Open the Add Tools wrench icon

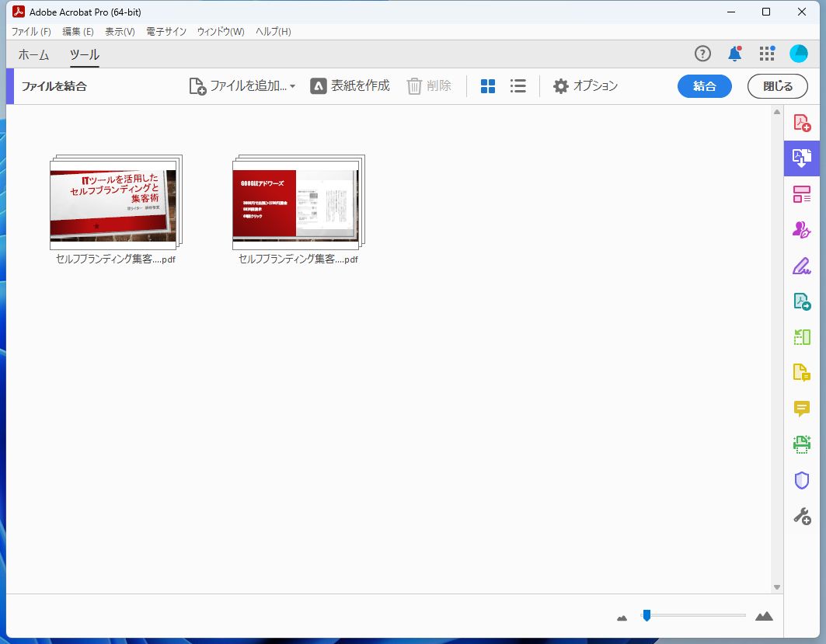coord(802,514)
